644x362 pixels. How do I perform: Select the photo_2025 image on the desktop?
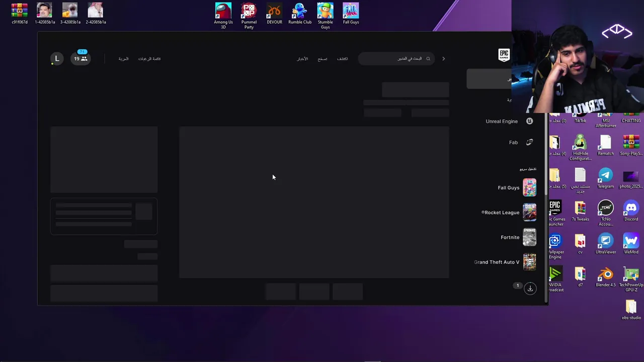pos(631,178)
